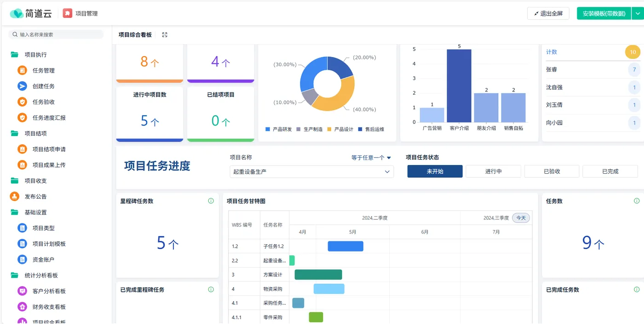
Task: Open the 起重设备生产 project name dropdown
Action: [312, 172]
